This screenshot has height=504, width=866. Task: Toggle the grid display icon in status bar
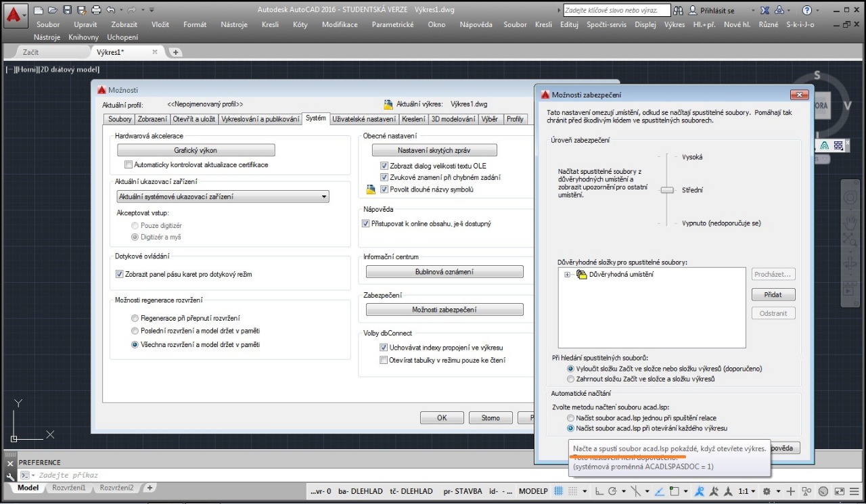click(x=558, y=491)
